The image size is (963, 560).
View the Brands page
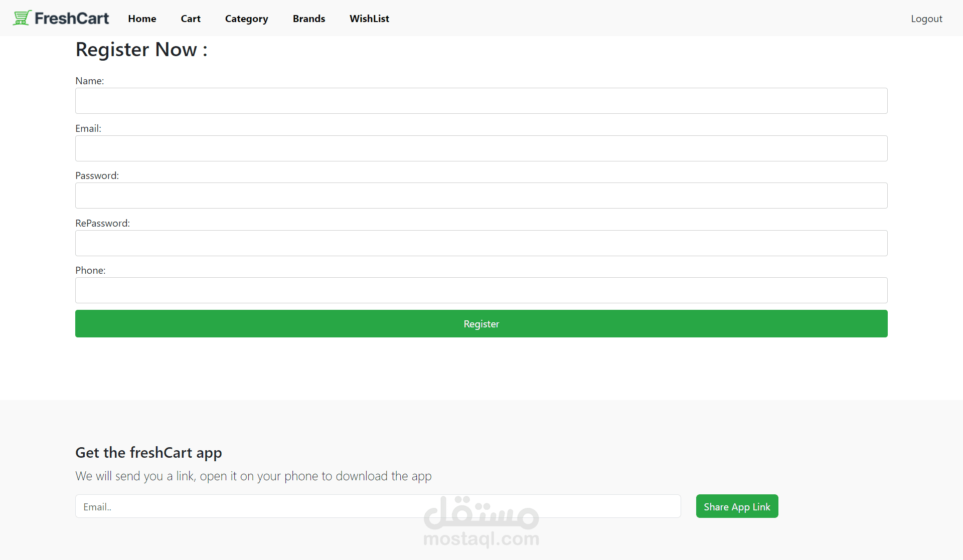[x=309, y=19]
